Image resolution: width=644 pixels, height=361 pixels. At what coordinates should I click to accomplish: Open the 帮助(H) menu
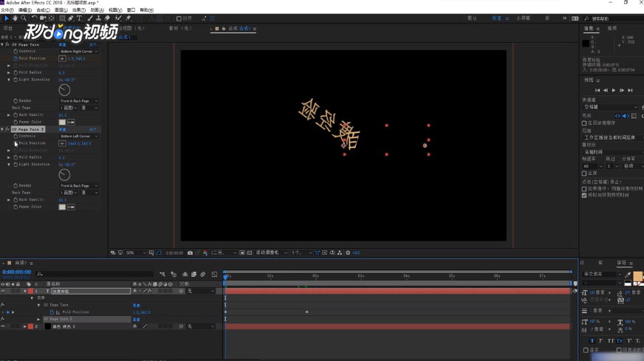(147, 10)
